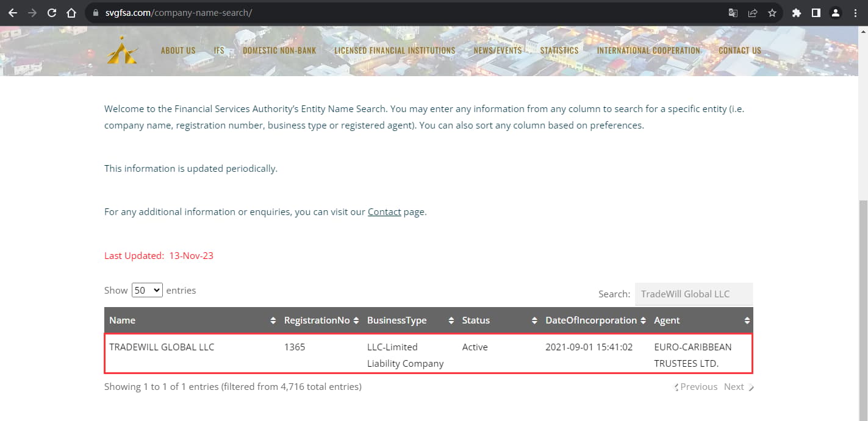868x421 pixels.
Task: Click the Search input field
Action: [694, 294]
